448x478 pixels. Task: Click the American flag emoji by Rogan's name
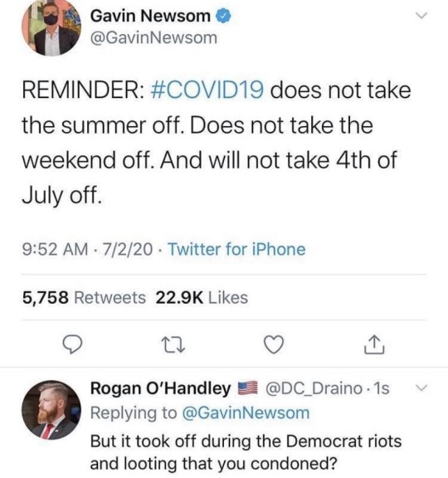pyautogui.click(x=248, y=388)
